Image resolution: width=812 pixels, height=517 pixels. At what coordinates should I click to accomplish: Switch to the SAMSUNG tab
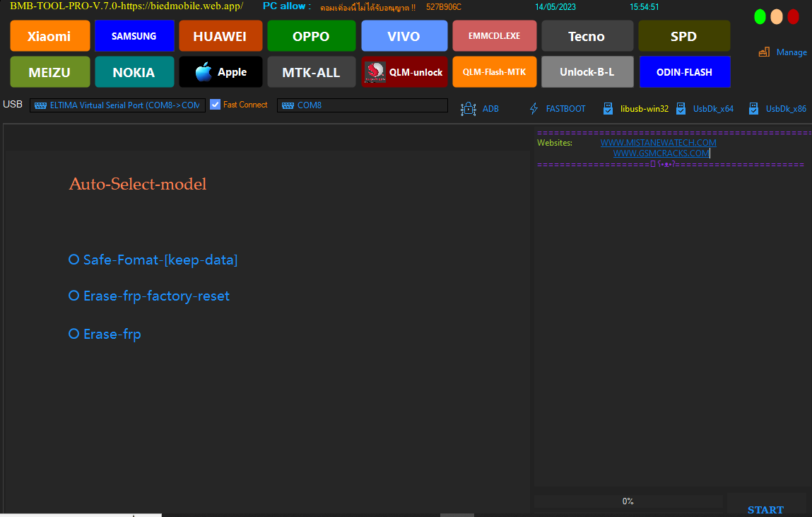point(134,36)
